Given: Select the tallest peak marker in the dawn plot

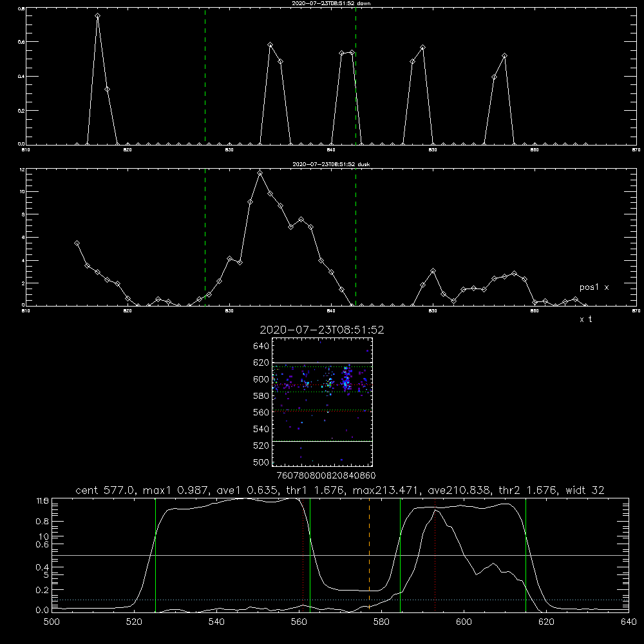Looking at the screenshot, I should 97,16.
